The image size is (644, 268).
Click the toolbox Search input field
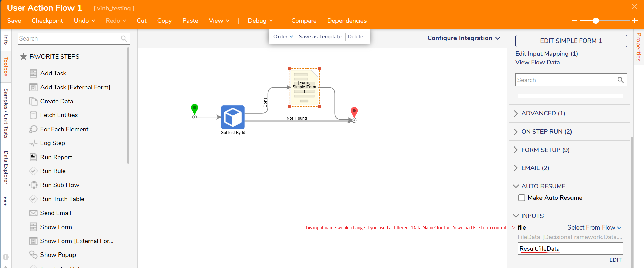[x=69, y=38]
